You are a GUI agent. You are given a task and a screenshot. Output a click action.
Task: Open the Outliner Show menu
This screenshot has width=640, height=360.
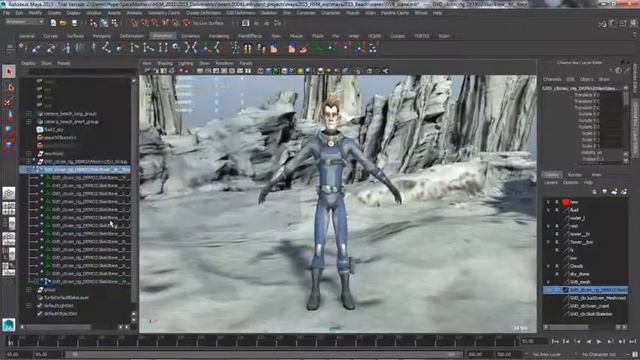point(46,63)
